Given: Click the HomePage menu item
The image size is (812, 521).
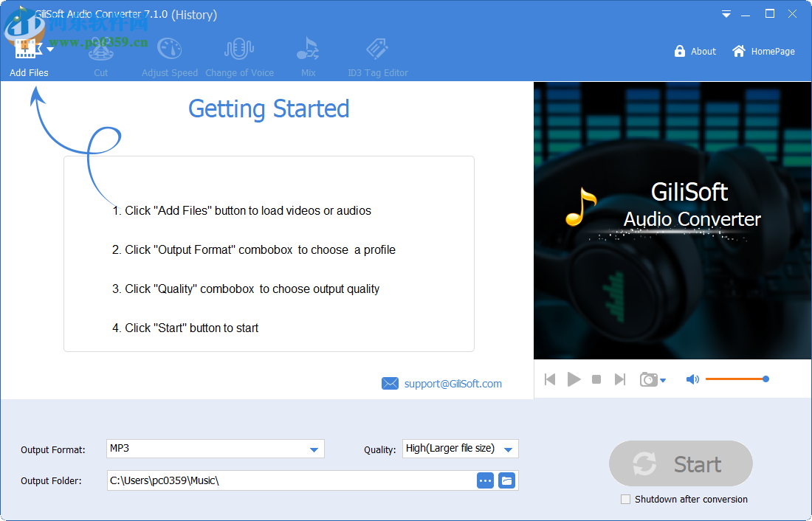Looking at the screenshot, I should click(764, 51).
